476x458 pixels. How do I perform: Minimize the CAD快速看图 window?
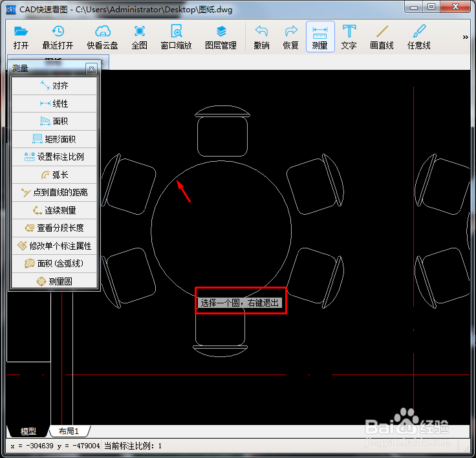click(413, 7)
